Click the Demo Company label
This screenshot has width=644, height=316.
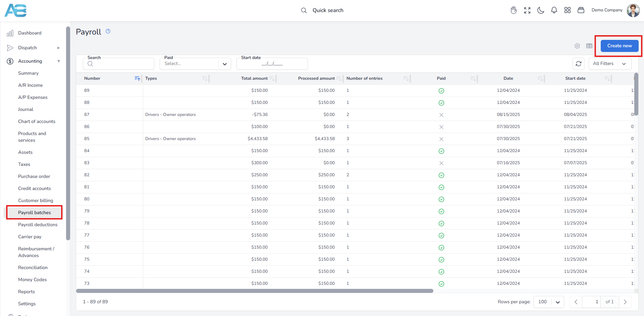607,10
